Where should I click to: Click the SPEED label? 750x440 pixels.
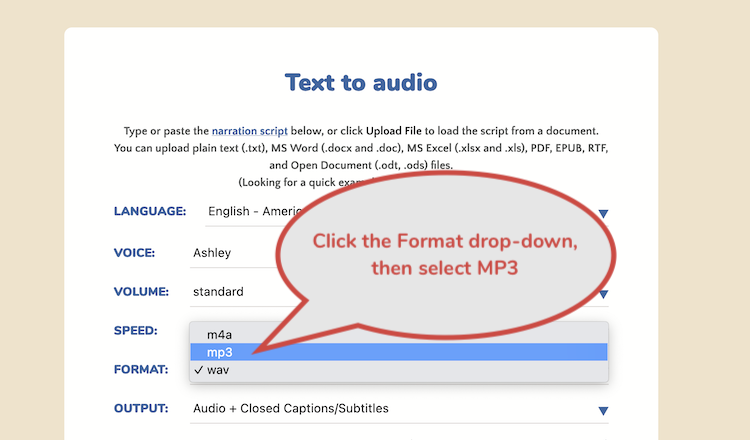(135, 330)
